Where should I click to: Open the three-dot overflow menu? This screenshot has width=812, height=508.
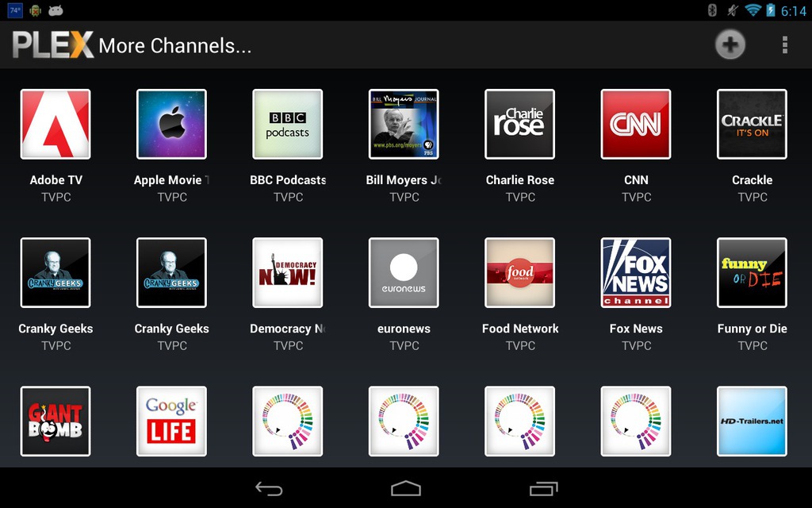coord(785,44)
